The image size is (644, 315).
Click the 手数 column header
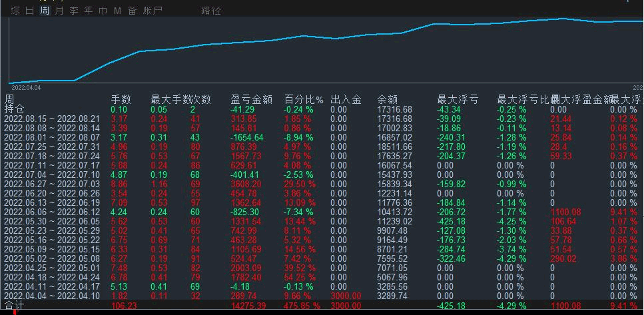pyautogui.click(x=121, y=100)
